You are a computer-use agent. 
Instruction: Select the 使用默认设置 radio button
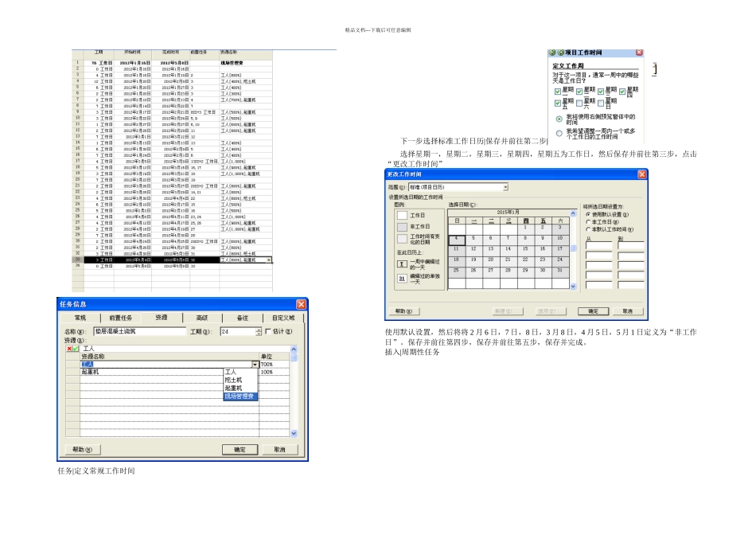588,215
